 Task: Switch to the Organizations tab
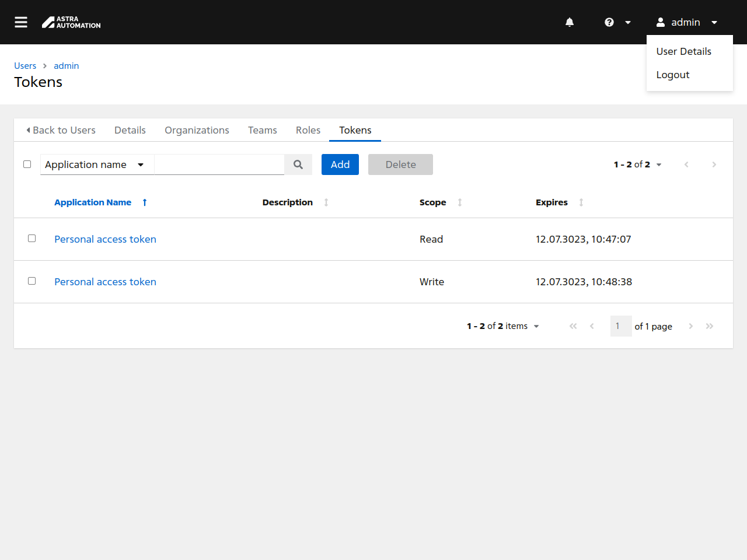pyautogui.click(x=197, y=130)
